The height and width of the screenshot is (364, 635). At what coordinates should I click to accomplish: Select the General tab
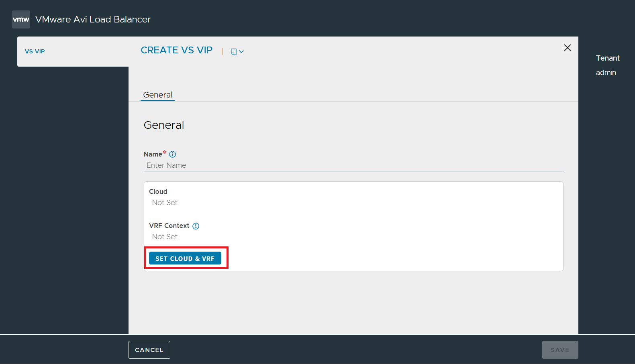click(158, 95)
